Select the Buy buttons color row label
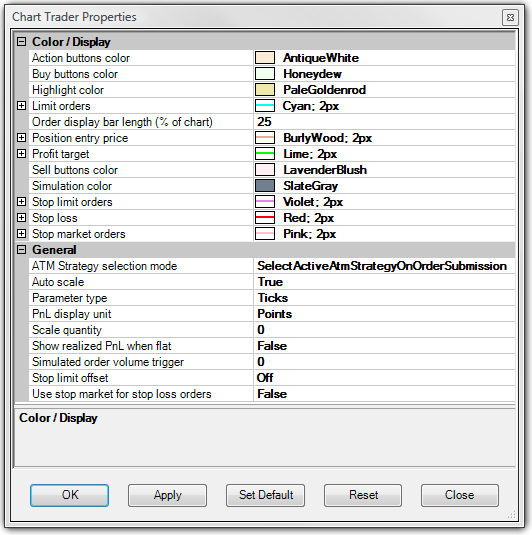Screen dimensions: 532x535 click(75, 74)
